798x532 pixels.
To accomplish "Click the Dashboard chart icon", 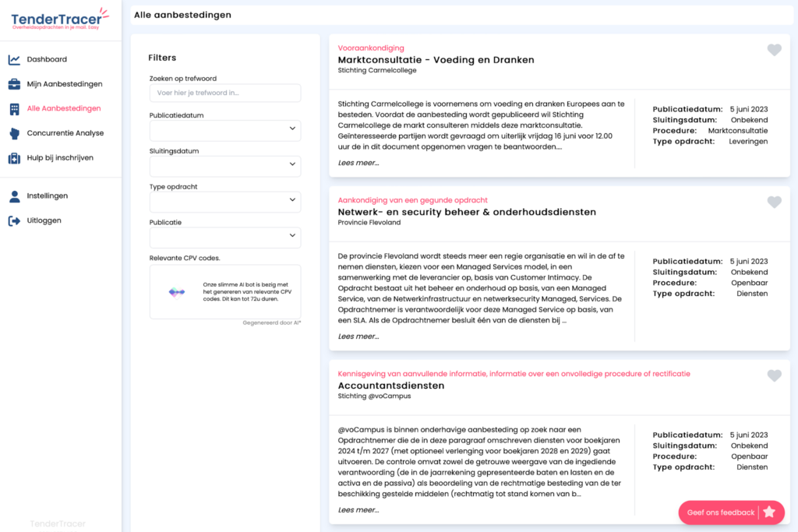I will pos(14,59).
